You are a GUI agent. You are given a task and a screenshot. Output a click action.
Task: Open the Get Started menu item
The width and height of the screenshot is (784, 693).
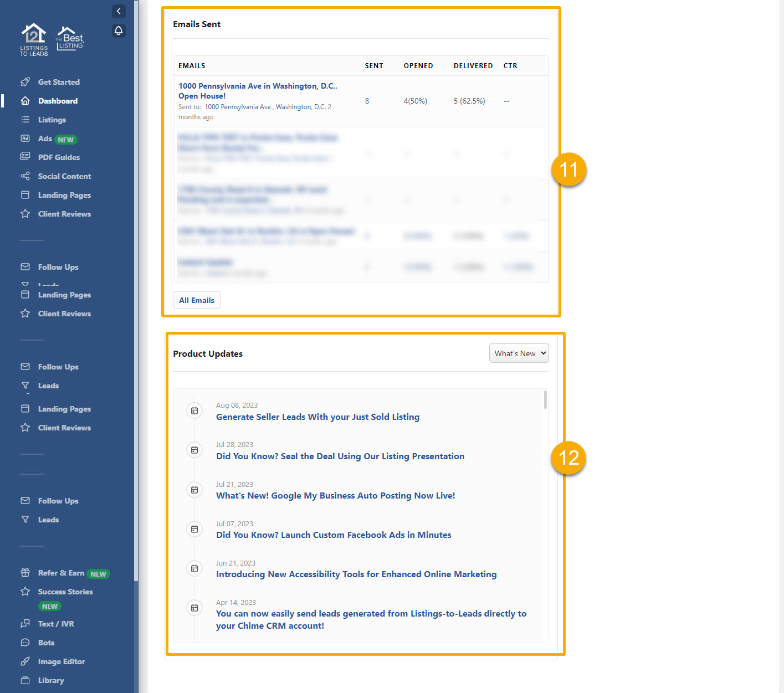pyautogui.click(x=58, y=82)
